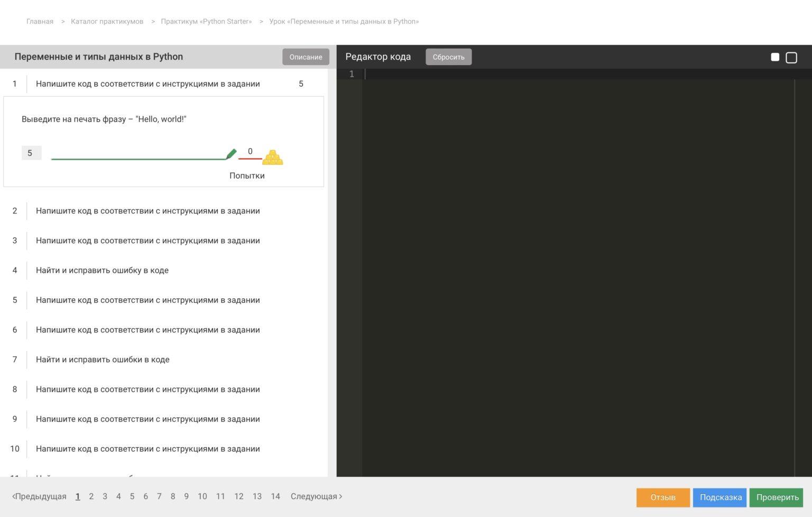Switch editor to dark theme square
This screenshot has width=812, height=517.
click(791, 58)
